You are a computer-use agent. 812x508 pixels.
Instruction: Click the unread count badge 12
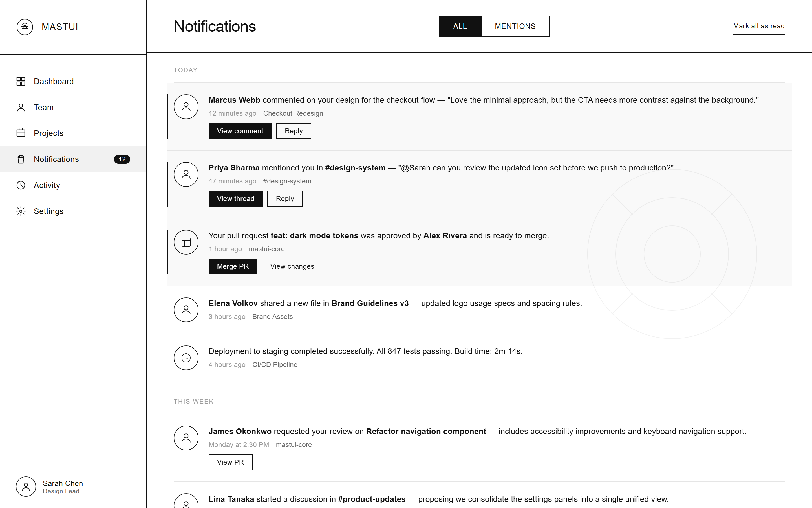[122, 159]
